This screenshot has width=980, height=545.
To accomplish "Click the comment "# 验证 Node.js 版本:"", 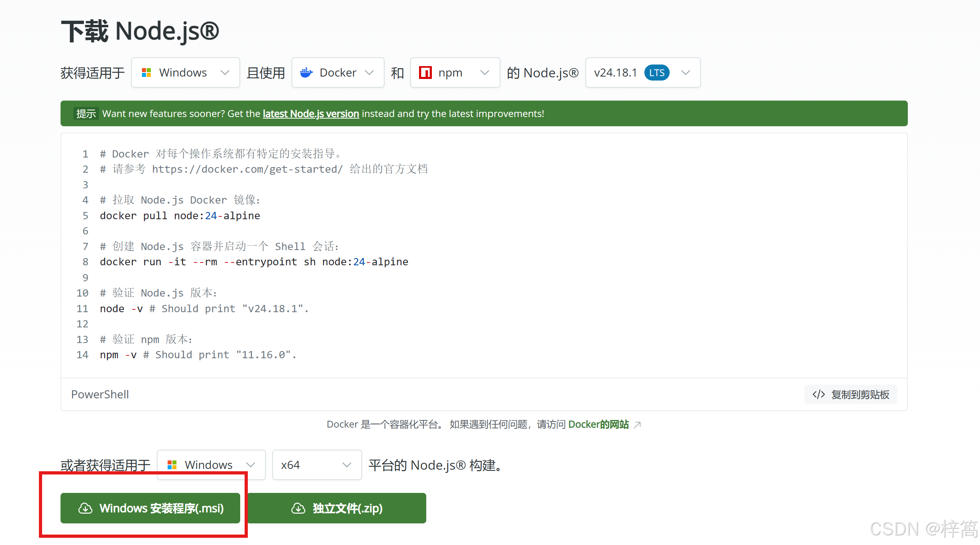I will click(159, 293).
